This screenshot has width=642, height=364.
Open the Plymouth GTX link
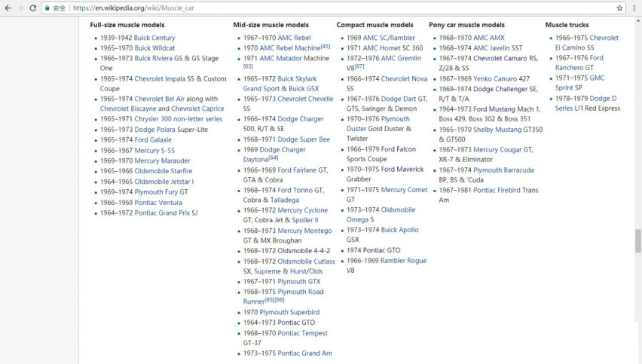[x=299, y=281]
